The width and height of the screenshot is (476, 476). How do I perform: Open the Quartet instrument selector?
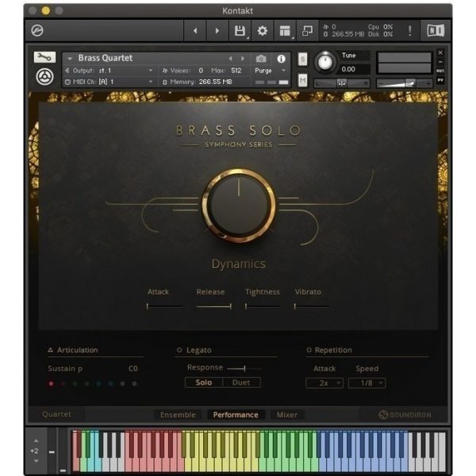pyautogui.click(x=56, y=414)
